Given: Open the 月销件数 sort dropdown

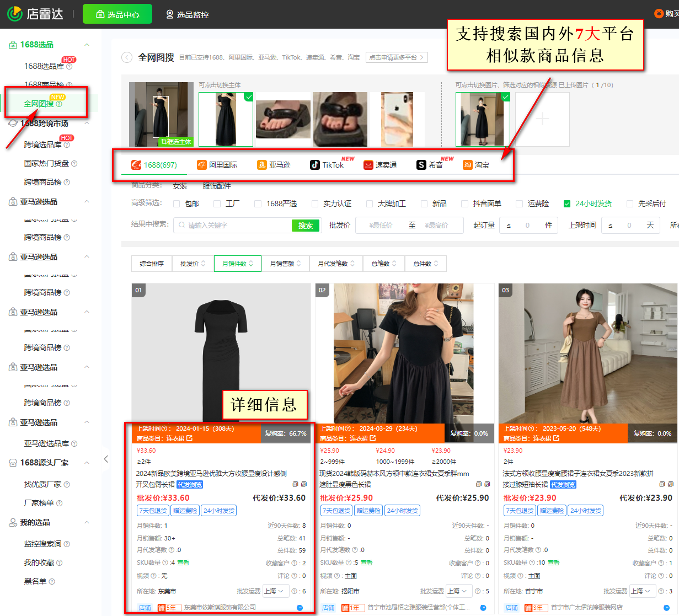Looking at the screenshot, I should 237,263.
